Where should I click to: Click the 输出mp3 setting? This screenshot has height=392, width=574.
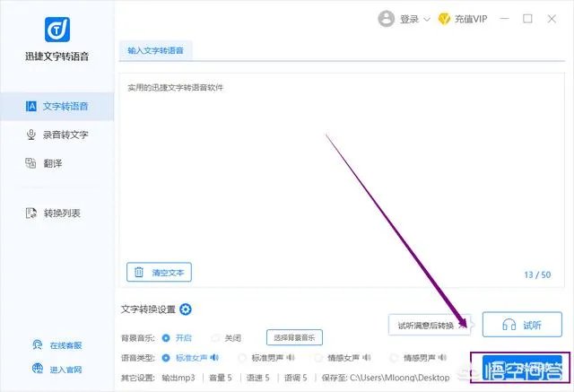pos(178,378)
